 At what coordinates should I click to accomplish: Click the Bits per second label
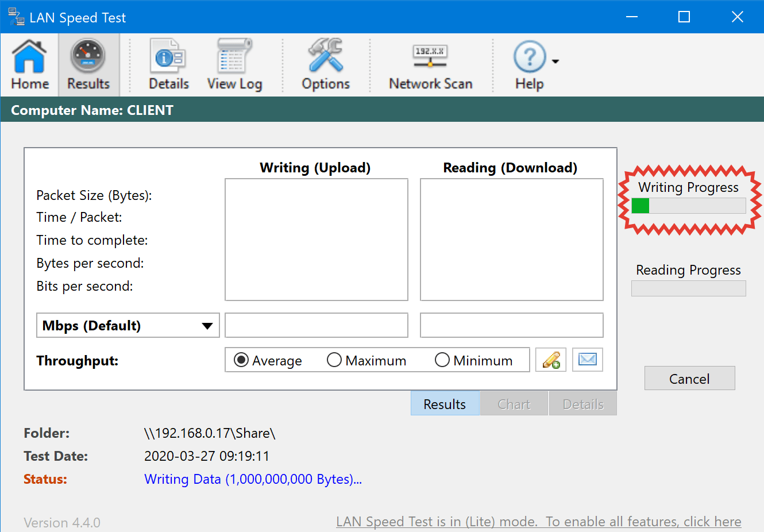pyautogui.click(x=84, y=286)
